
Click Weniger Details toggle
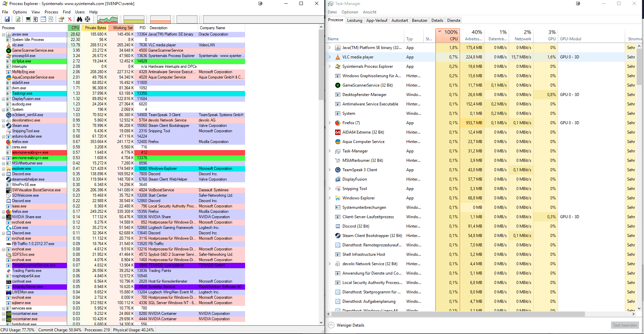[x=346, y=325]
